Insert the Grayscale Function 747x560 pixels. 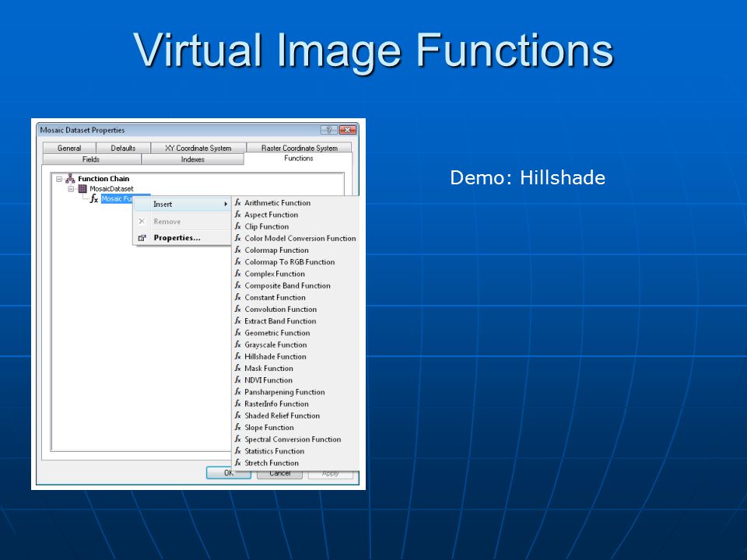296,345
